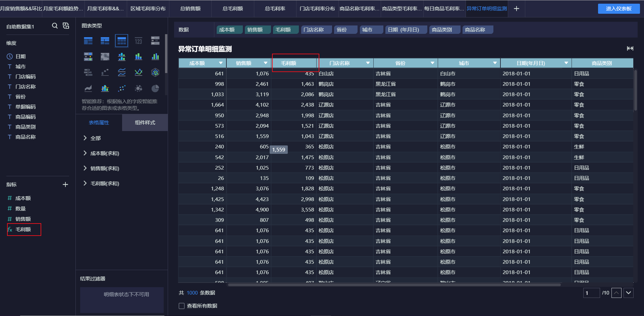Click the table vertical scrollbar
644x316 pixels.
(x=635, y=90)
